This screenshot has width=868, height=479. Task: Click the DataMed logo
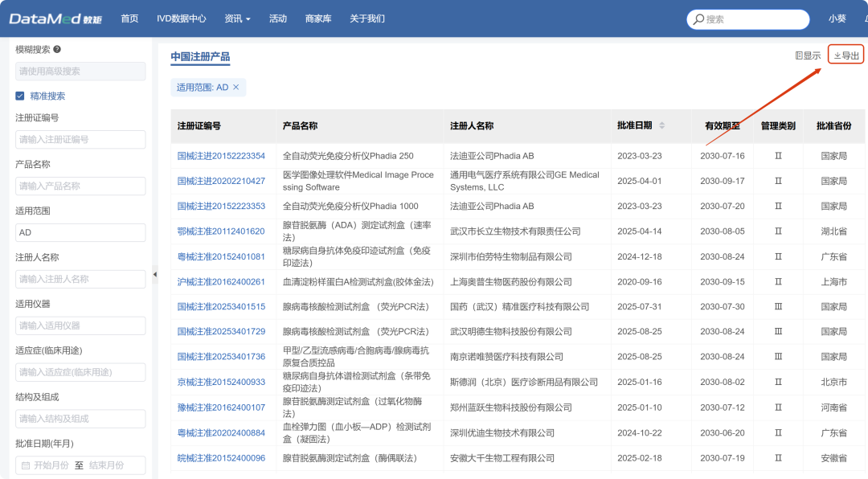pyautogui.click(x=55, y=18)
